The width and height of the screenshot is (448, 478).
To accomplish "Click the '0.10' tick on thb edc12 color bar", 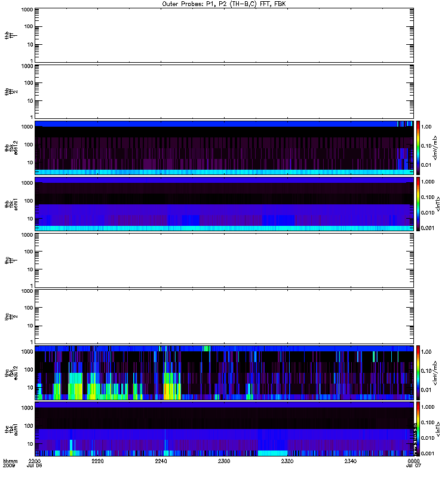I will (x=426, y=146).
